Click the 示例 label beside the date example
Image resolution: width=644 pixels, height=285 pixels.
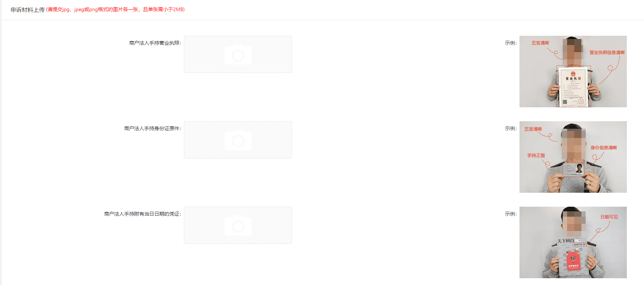click(511, 214)
